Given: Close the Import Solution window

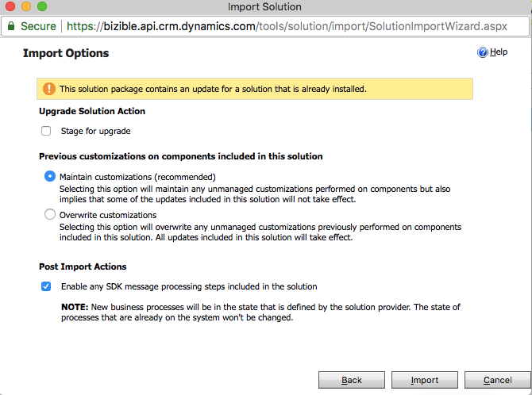Looking at the screenshot, I should (10, 7).
